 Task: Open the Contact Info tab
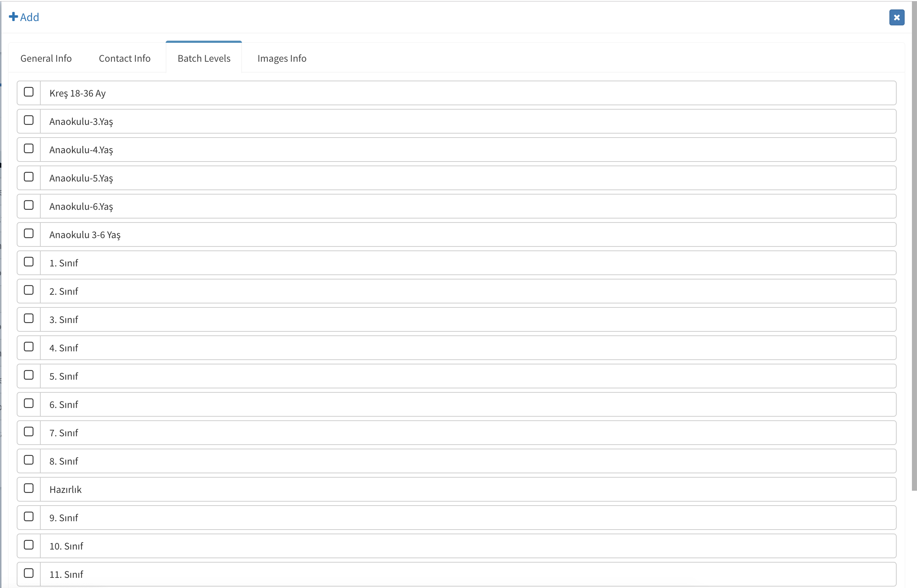click(x=125, y=58)
